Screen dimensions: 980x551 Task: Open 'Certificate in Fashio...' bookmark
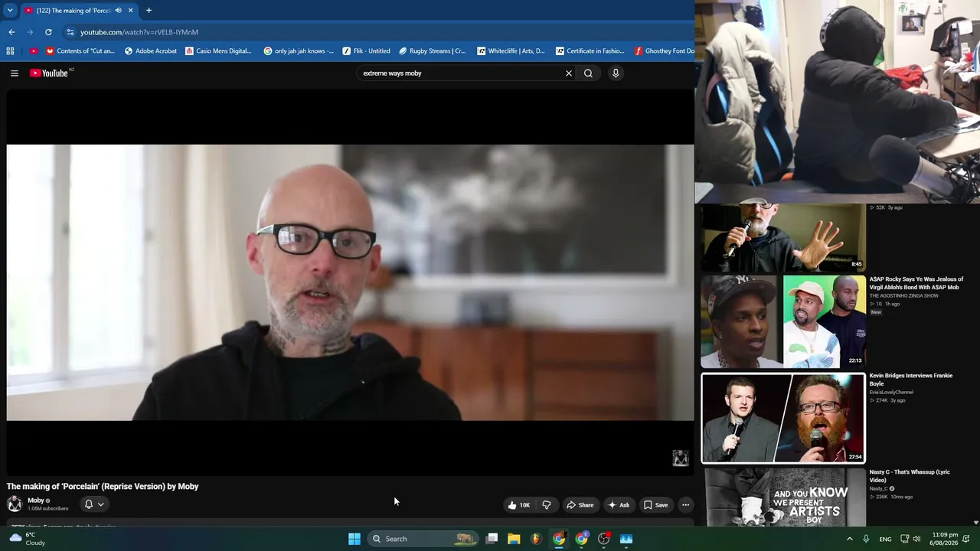coord(590,51)
